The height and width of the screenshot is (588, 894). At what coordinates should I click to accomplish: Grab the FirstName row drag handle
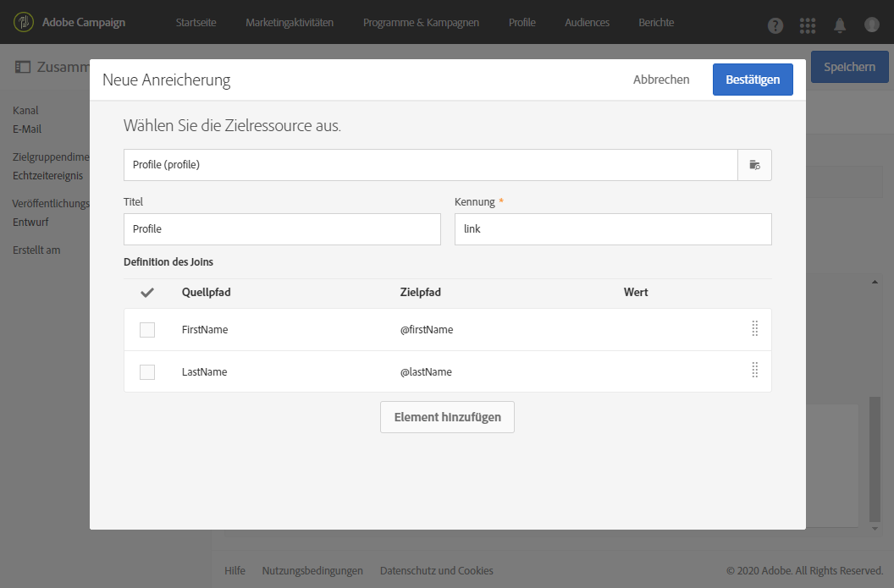[x=754, y=329]
